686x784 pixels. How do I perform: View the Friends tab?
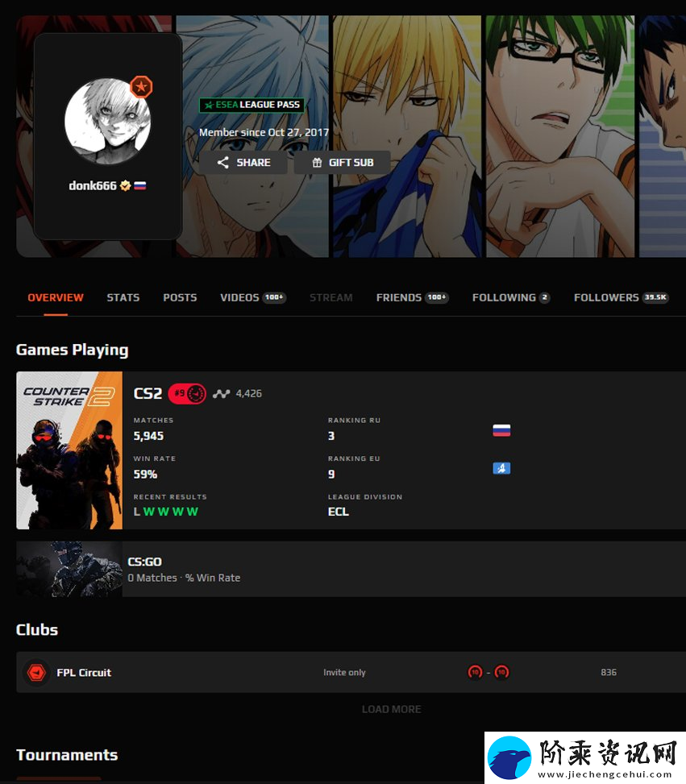[412, 297]
